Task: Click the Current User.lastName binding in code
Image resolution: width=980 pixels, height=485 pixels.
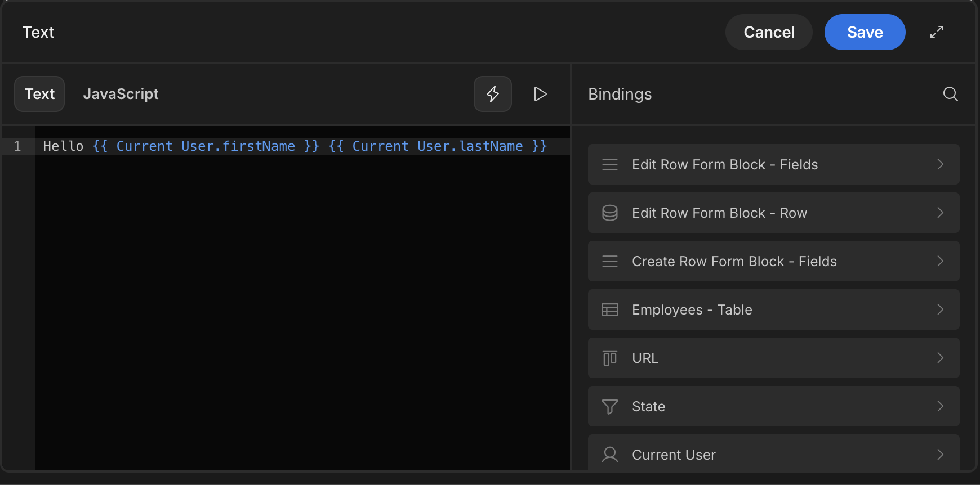Action: [438, 146]
